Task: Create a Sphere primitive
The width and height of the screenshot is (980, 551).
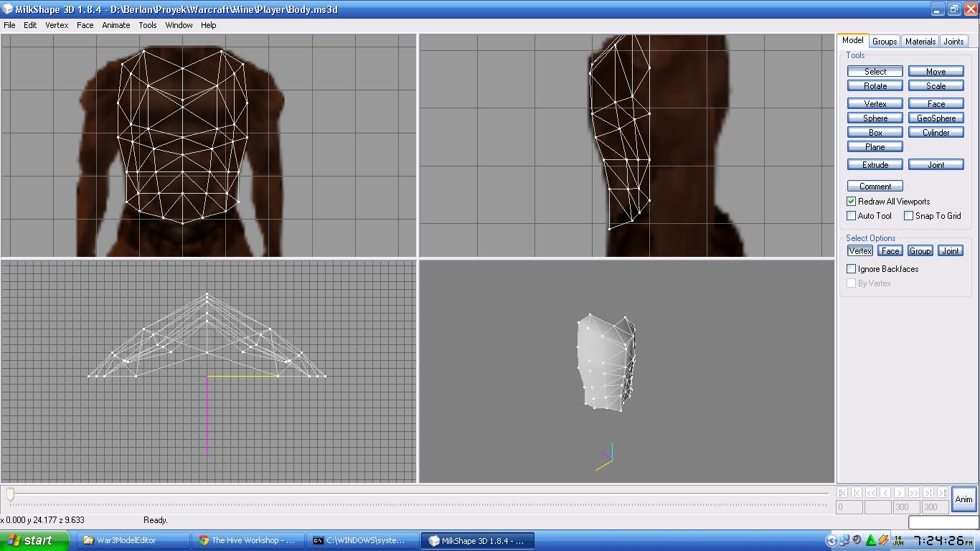Action: (875, 118)
